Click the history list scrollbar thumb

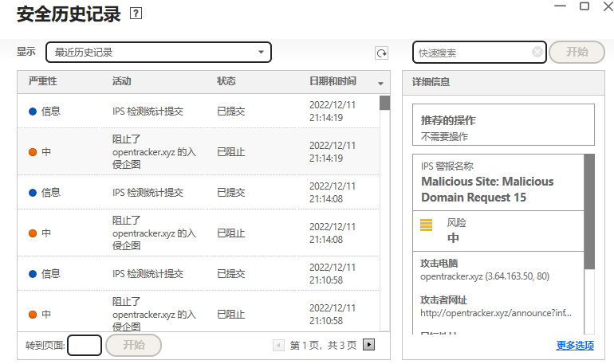tap(384, 103)
